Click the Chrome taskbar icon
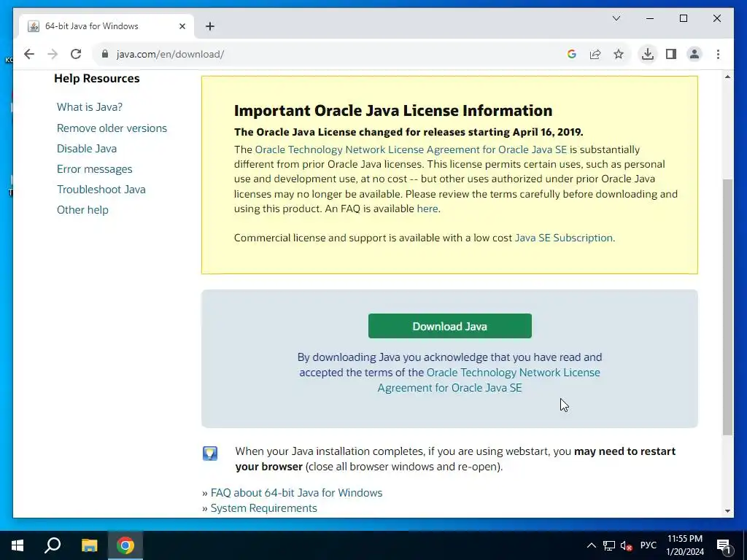747x560 pixels. (125, 545)
